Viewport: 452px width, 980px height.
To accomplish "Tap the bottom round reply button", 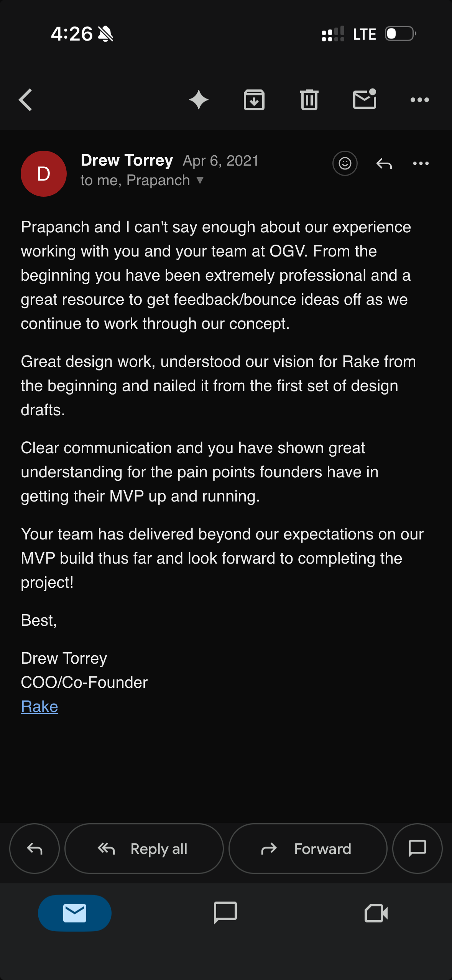I will 35,848.
